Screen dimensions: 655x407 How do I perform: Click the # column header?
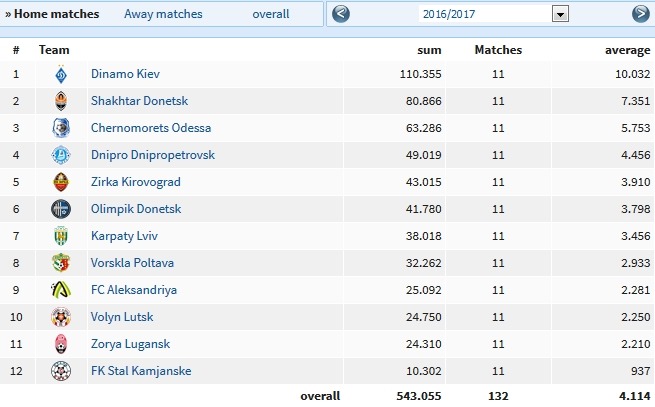tap(16, 50)
